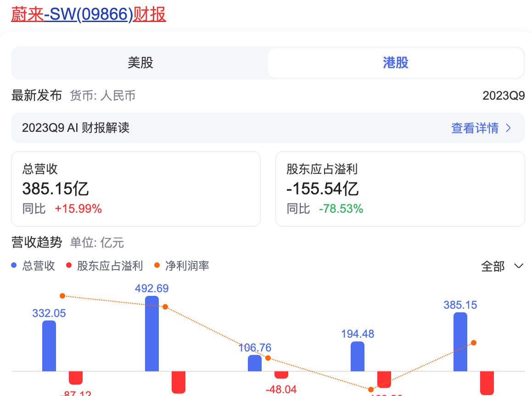Click the 单位: 亿元 label
The width and height of the screenshot is (532, 396).
pos(97,243)
